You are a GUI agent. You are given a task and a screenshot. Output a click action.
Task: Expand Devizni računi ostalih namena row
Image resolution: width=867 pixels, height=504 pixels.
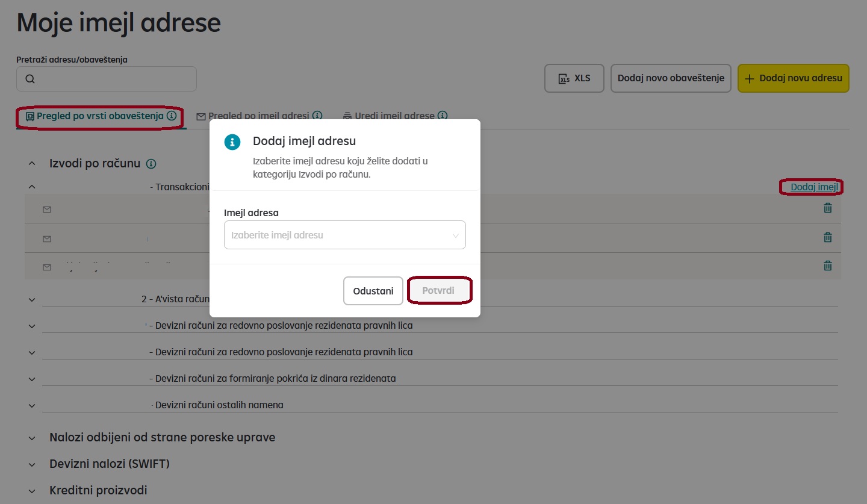(32, 405)
